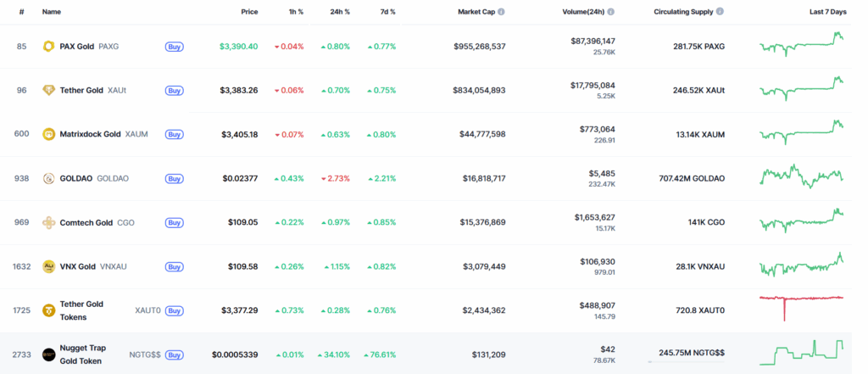Open red XAUT0 7-day sparkline chart
This screenshot has width=868, height=374.
pyautogui.click(x=802, y=308)
